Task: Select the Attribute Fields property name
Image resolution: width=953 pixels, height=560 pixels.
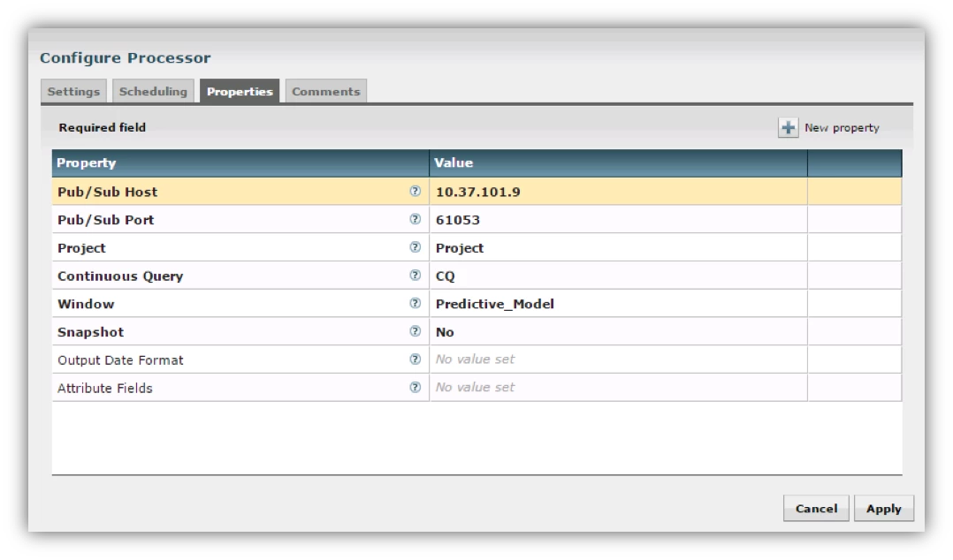Action: click(x=105, y=388)
